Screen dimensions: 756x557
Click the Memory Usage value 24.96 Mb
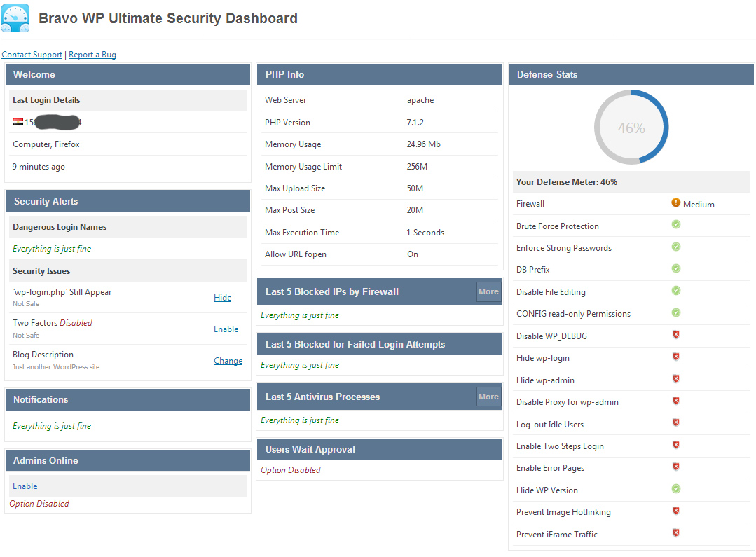[x=424, y=144]
